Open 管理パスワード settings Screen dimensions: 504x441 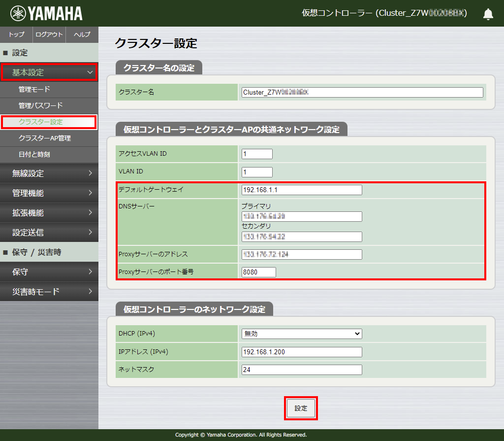(40, 106)
